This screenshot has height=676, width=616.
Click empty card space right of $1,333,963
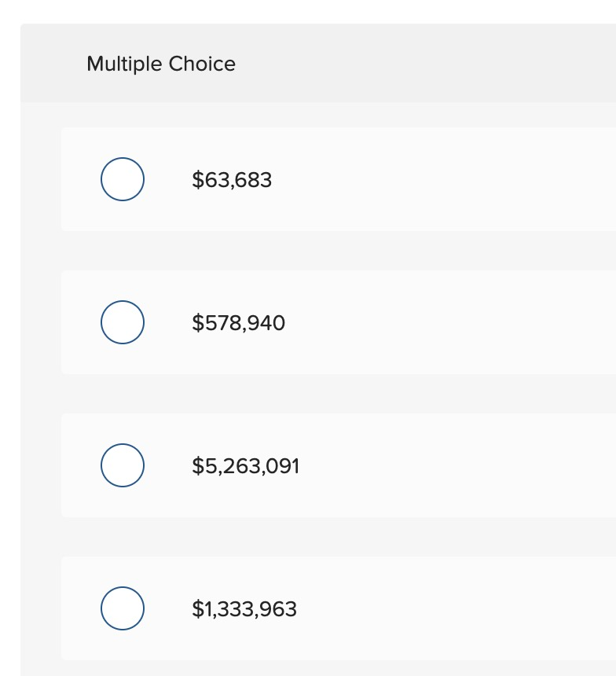(x=456, y=609)
